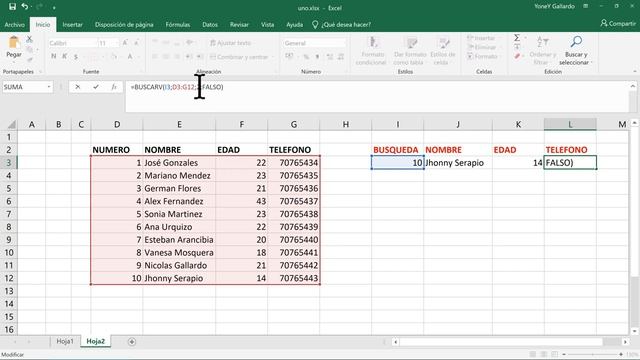Image resolution: width=640 pixels, height=360 pixels.
Task: Click the lightbulb ¿Qué desea hacer? search
Action: click(x=341, y=24)
